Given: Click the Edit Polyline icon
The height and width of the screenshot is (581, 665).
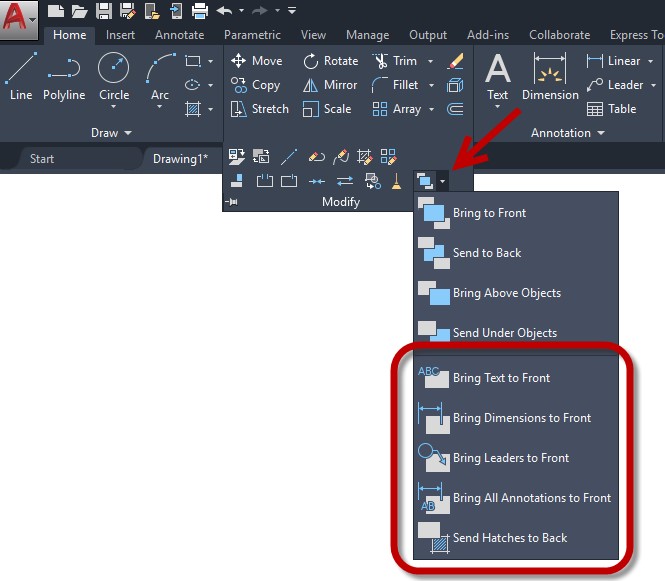Looking at the screenshot, I should tap(316, 157).
